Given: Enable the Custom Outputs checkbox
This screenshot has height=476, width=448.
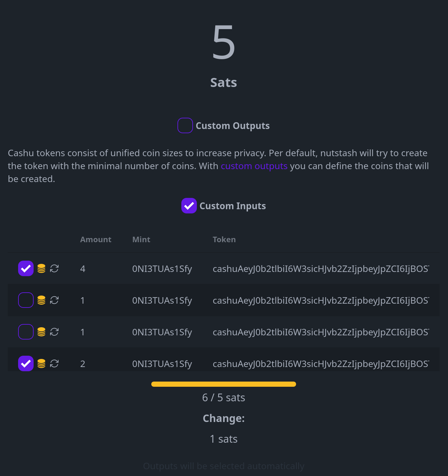Looking at the screenshot, I should tap(185, 125).
